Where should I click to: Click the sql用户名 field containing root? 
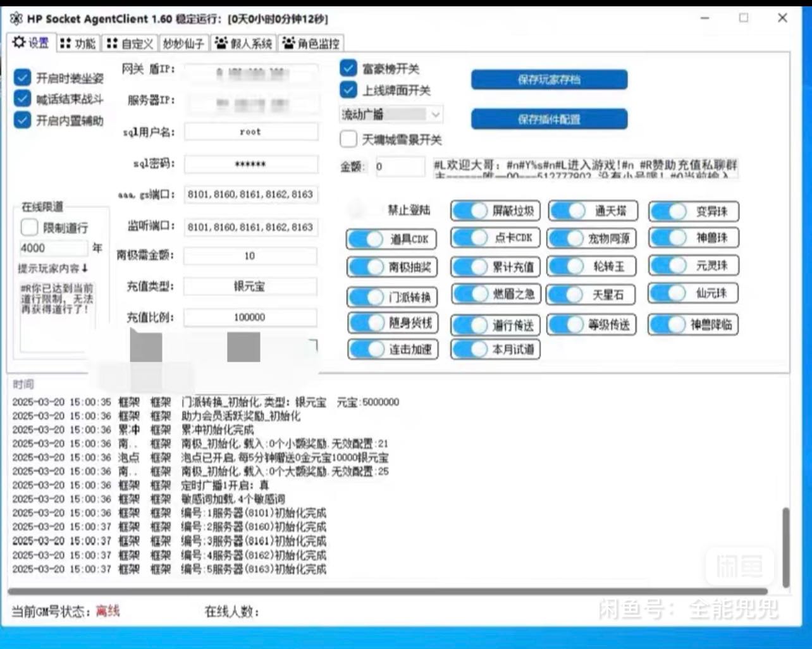(x=250, y=132)
